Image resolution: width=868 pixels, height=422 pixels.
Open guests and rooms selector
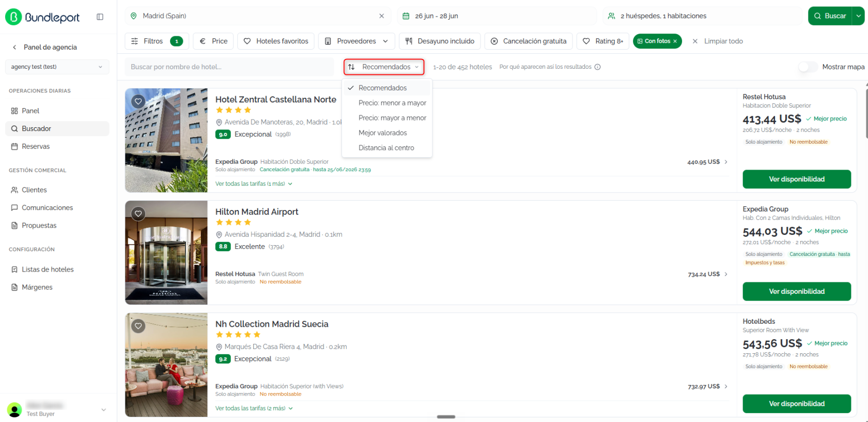(x=702, y=16)
